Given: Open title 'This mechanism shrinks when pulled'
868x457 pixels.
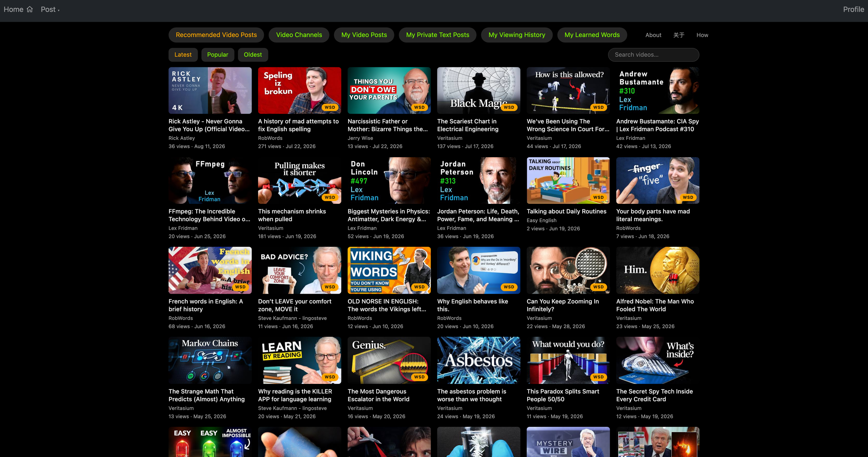Looking at the screenshot, I should 292,215.
